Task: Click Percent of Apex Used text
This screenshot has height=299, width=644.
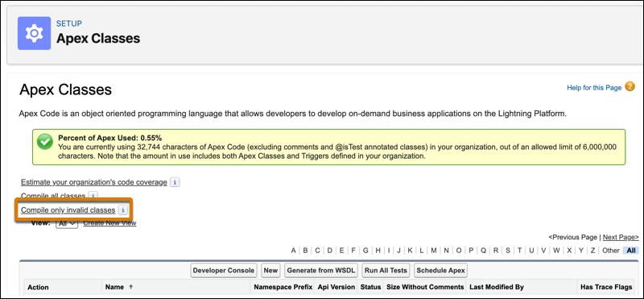Action: point(110,138)
